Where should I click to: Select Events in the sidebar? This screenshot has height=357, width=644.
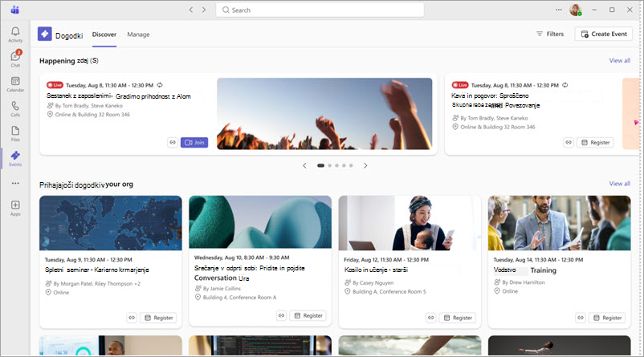[x=15, y=158]
